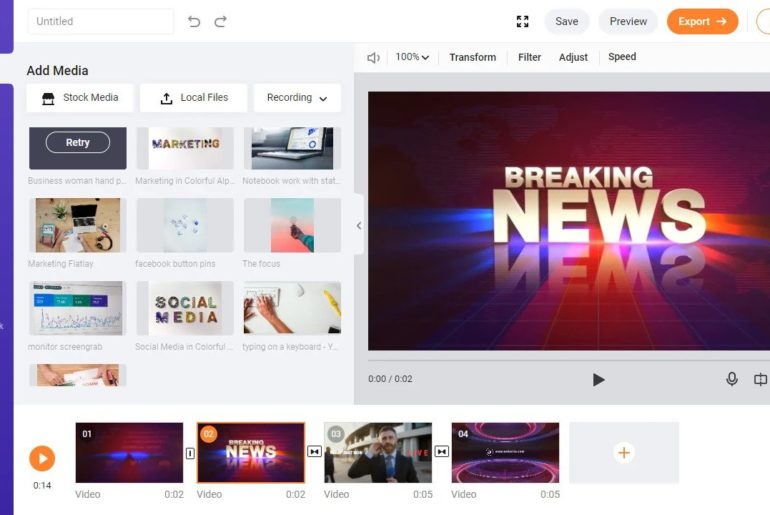Add a new clip with plus button

[623, 453]
